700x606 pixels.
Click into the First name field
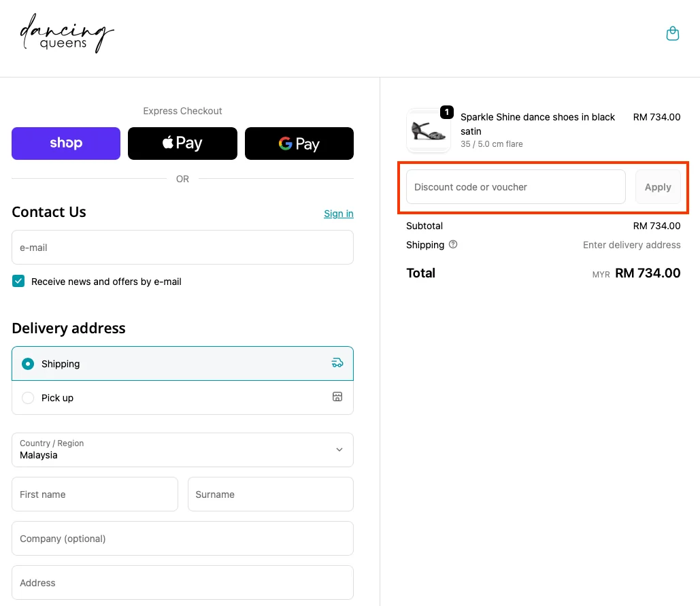pyautogui.click(x=95, y=494)
